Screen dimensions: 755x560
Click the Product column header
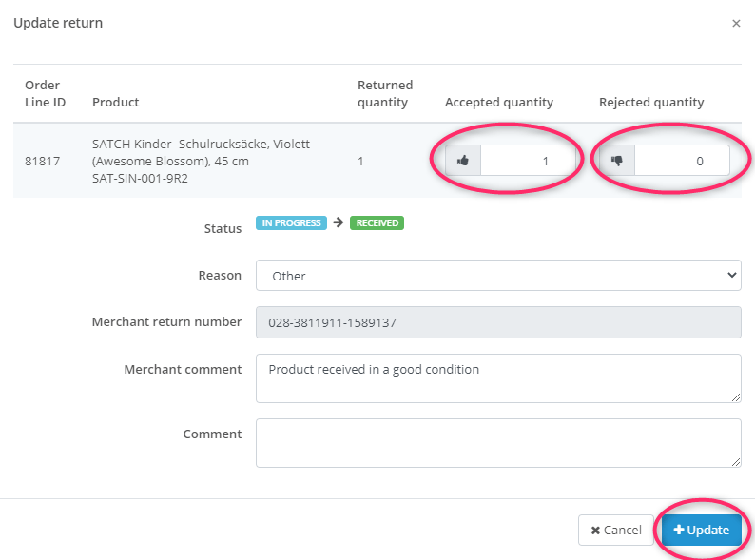pos(116,102)
